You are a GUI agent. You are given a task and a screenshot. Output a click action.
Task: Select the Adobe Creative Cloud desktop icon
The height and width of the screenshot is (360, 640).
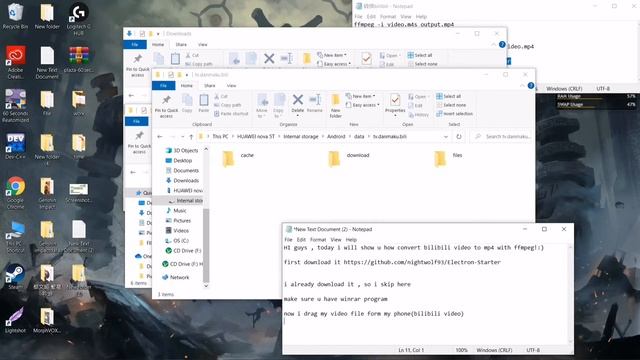[15, 62]
